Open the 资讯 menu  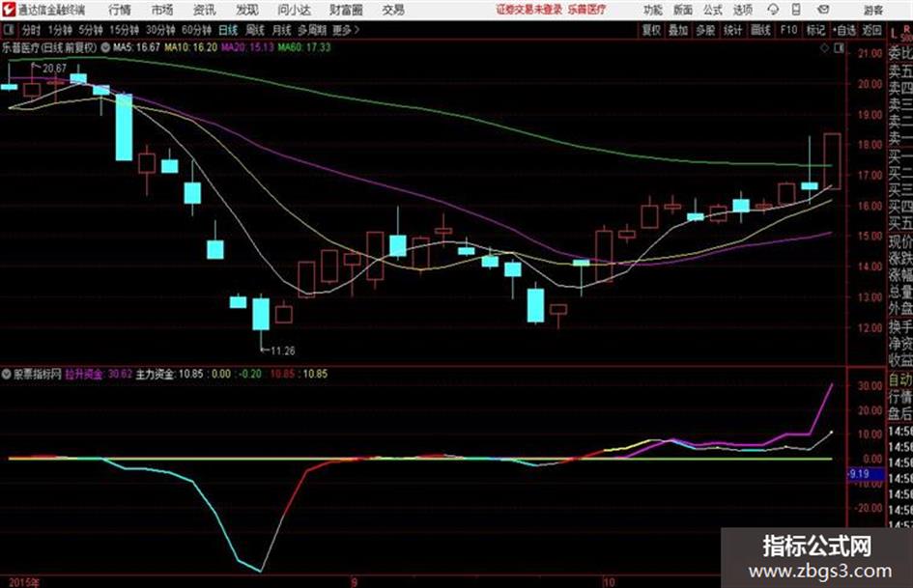click(204, 10)
